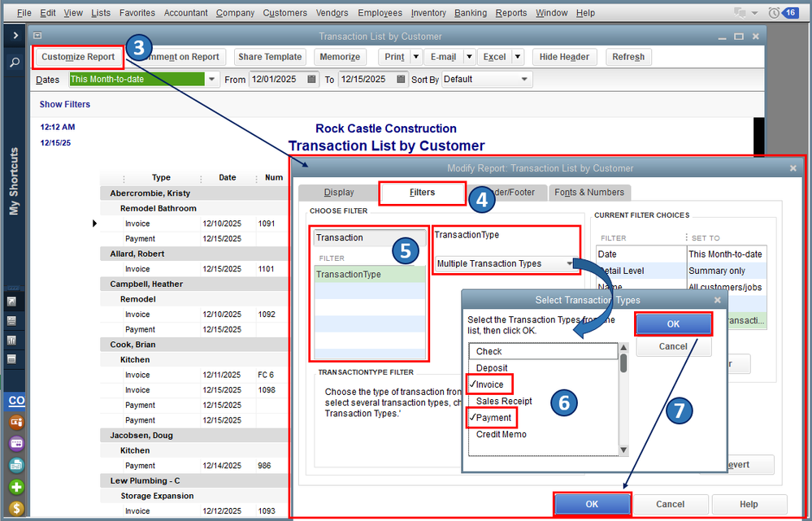812x521 pixels.
Task: Click the green plus icon in sidebar
Action: tap(16, 488)
